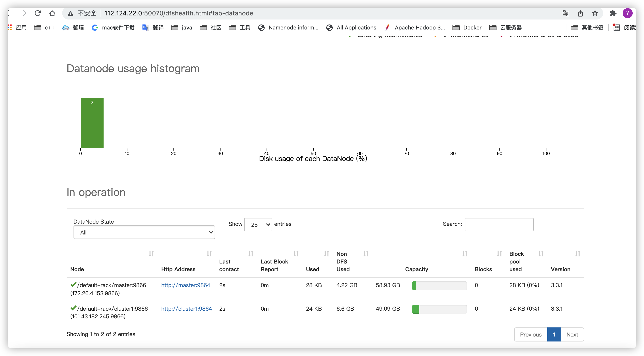Click the share page icon
Viewport: 644px width, 356px height.
(x=580, y=13)
